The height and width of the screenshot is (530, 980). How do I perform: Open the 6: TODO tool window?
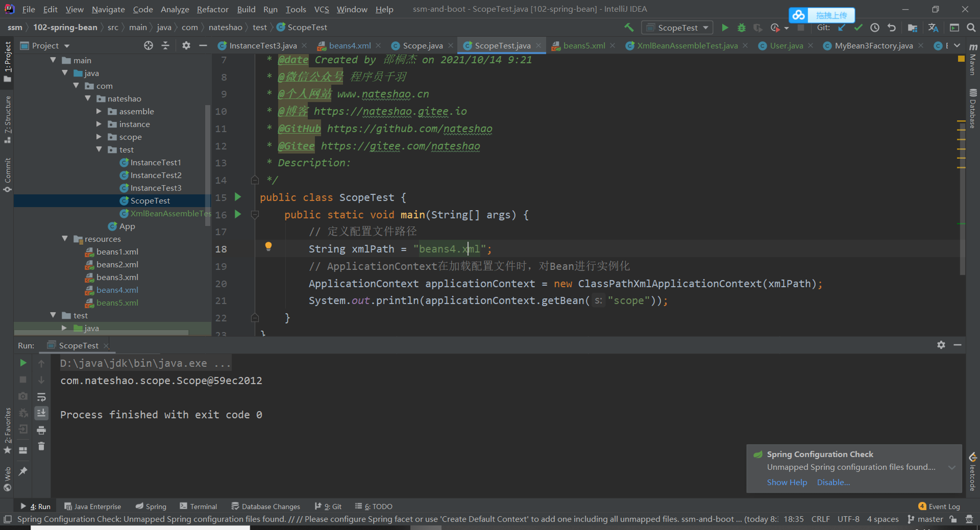click(x=374, y=506)
